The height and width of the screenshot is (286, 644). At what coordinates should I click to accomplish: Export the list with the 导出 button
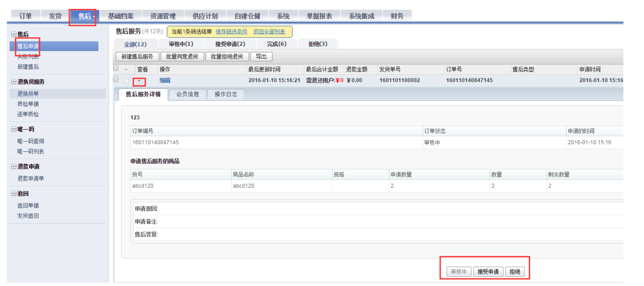tap(262, 56)
